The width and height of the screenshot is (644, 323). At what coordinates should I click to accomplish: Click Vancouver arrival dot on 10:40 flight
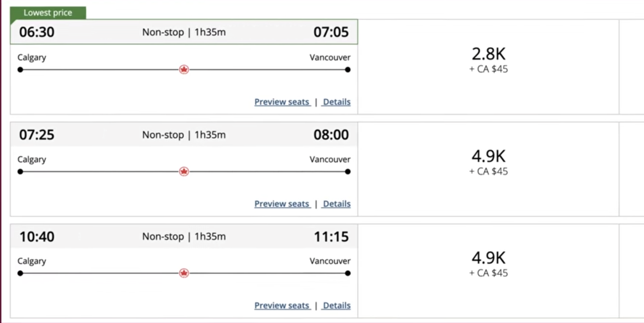348,273
